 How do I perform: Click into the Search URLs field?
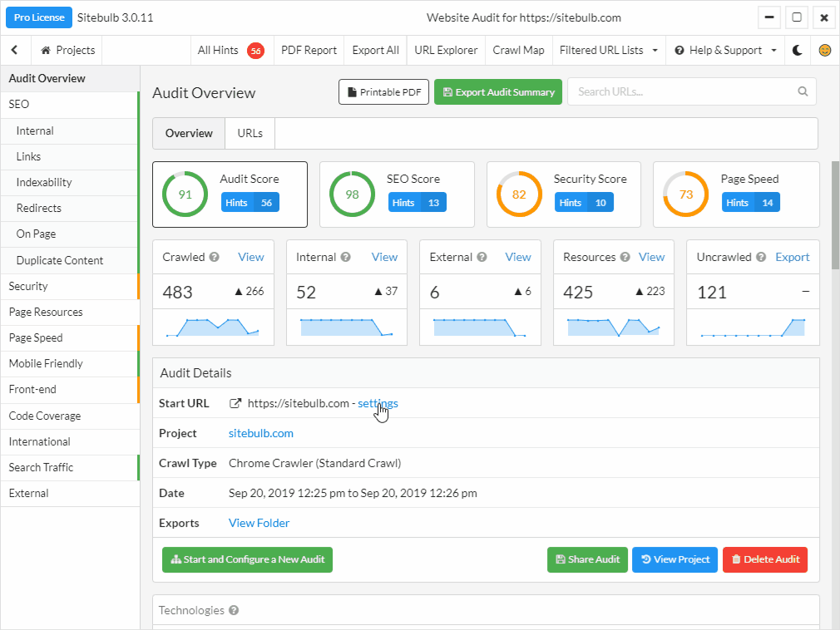pyautogui.click(x=692, y=91)
